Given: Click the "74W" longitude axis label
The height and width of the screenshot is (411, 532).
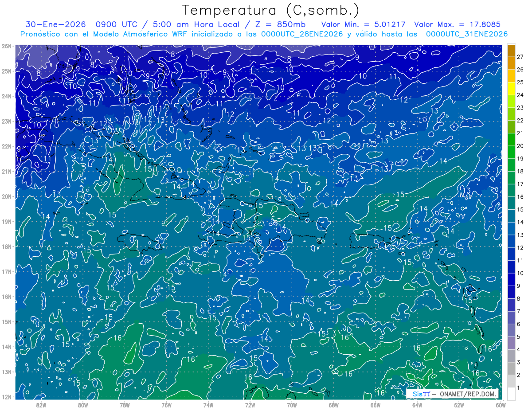Looking at the screenshot, I should [208, 404].
